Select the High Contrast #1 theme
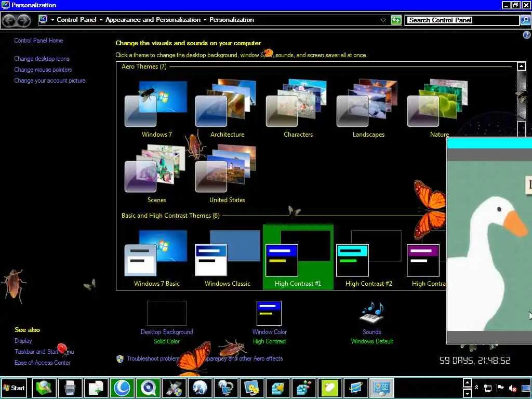This screenshot has height=399, width=532. click(298, 257)
